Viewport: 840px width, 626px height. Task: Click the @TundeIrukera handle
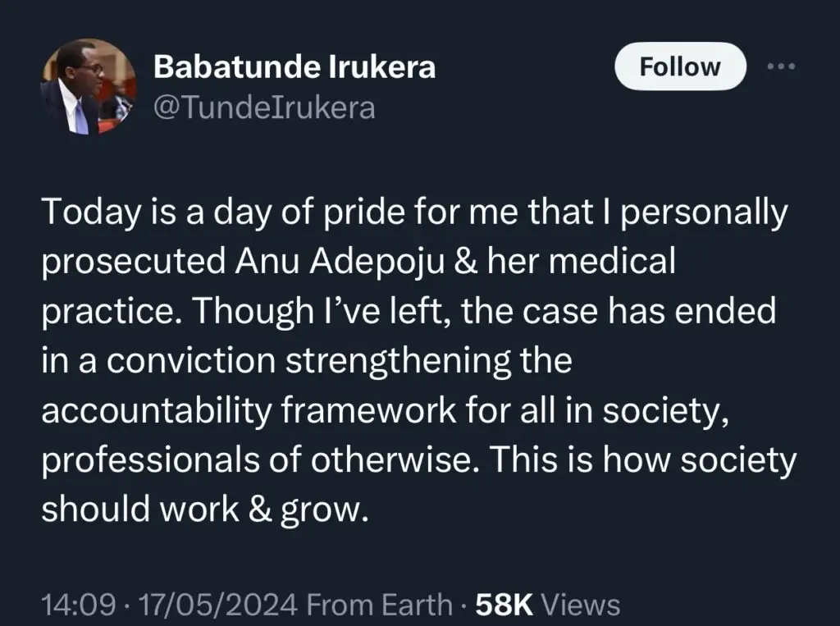pyautogui.click(x=264, y=107)
